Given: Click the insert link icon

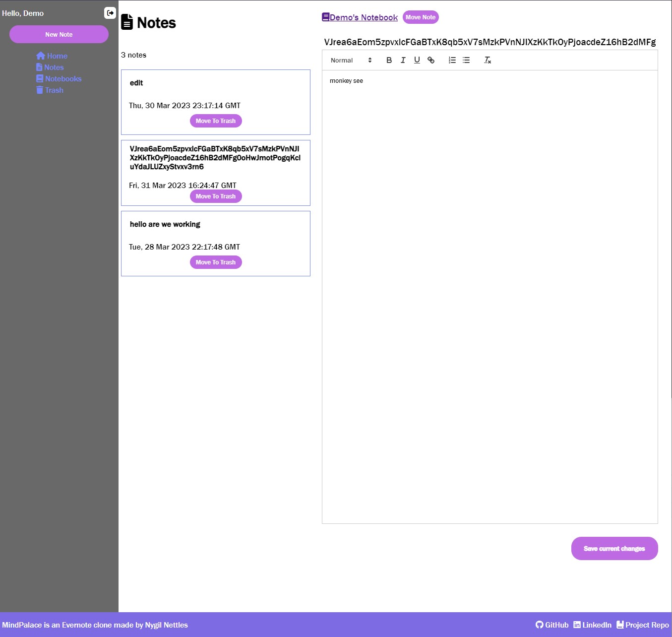Looking at the screenshot, I should click(x=431, y=60).
